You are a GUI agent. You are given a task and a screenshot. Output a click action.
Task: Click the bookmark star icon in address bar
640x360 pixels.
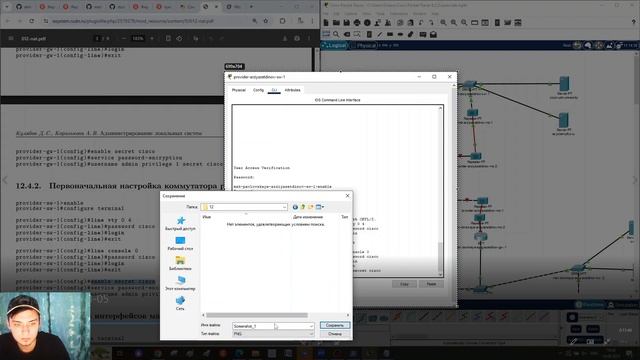pyautogui.click(x=266, y=20)
